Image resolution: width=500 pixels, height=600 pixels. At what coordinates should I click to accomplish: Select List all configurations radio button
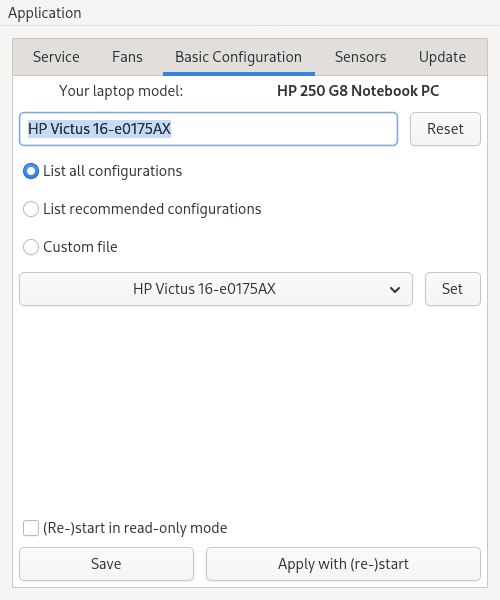coord(31,171)
